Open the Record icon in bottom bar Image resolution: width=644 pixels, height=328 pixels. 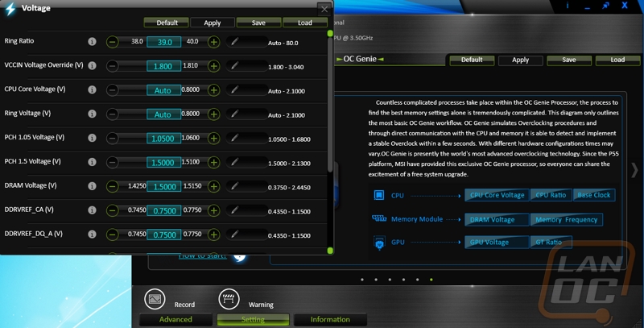[155, 300]
